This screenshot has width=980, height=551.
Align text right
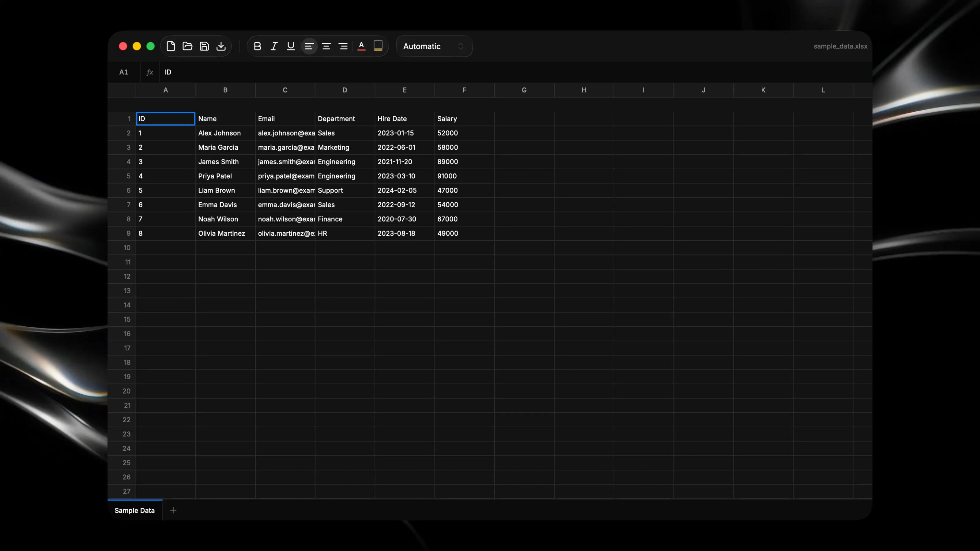[x=343, y=46]
